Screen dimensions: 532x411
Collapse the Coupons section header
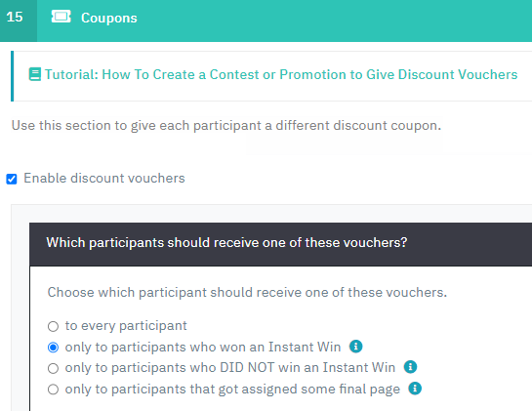(x=266, y=21)
